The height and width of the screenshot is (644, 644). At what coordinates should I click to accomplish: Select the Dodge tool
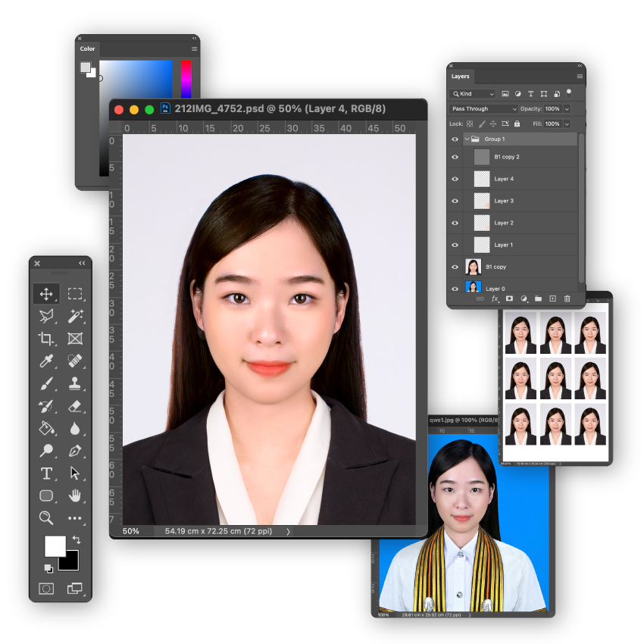point(46,451)
